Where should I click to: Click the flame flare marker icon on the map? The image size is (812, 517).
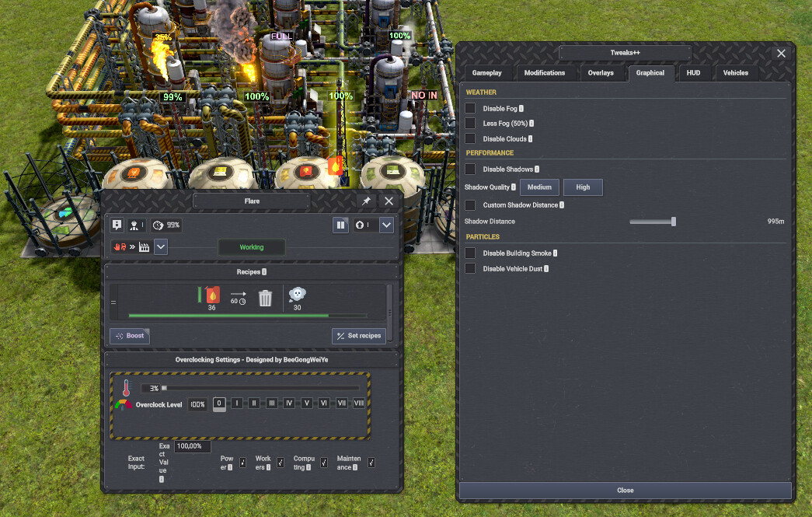click(x=335, y=166)
